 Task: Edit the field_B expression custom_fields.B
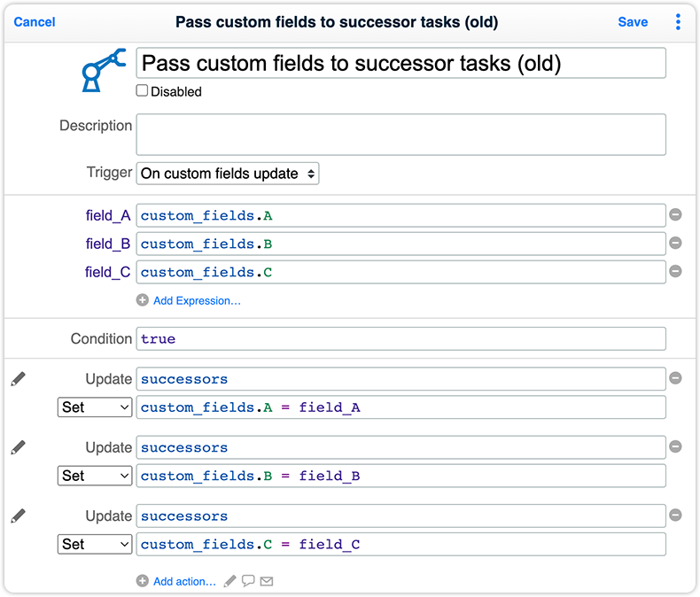401,244
